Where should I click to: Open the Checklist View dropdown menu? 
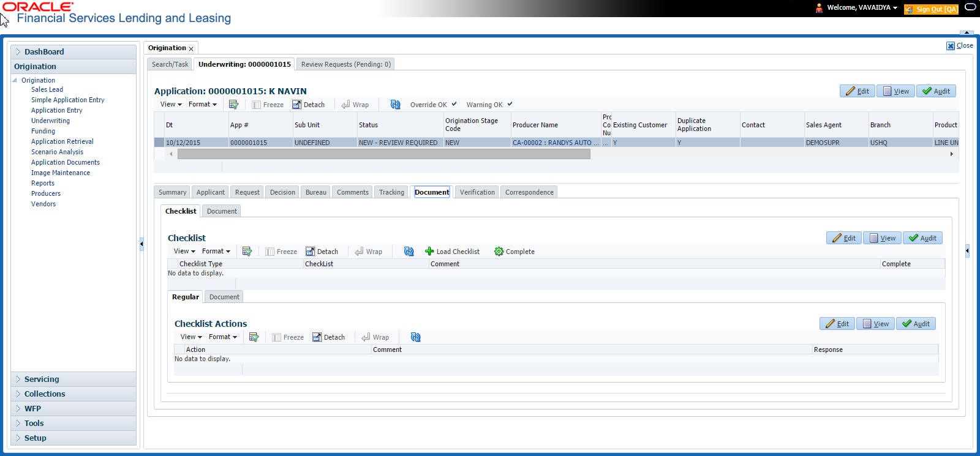tap(184, 251)
